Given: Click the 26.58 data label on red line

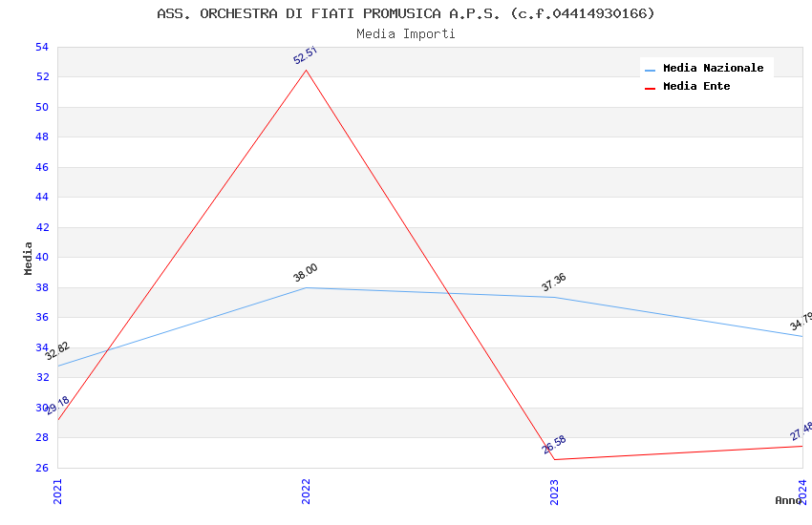Looking at the screenshot, I should click(554, 445).
